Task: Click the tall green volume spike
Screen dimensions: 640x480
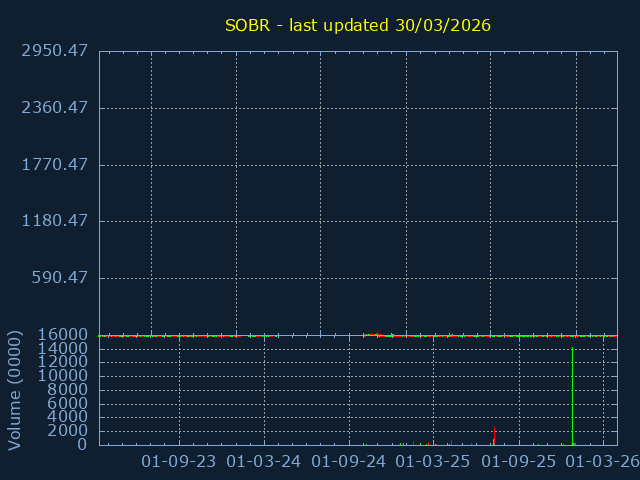Action: click(x=572, y=395)
